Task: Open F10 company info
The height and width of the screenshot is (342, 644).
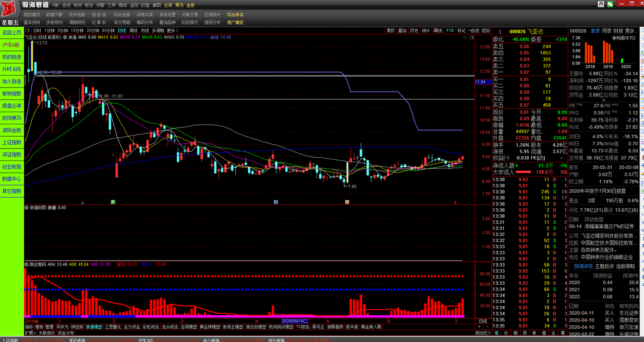Action: tap(450, 30)
